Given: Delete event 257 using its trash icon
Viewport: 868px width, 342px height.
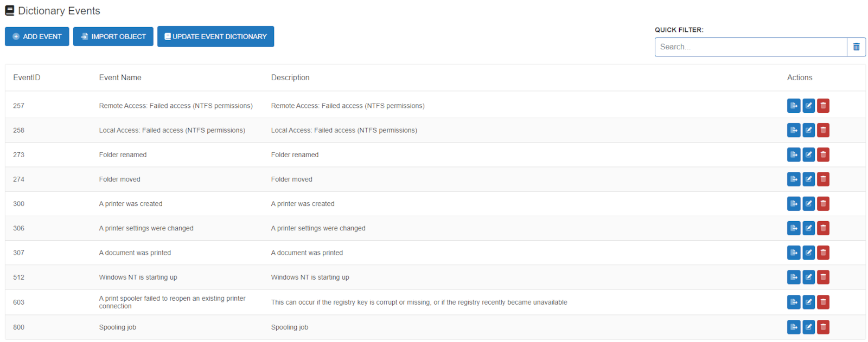Looking at the screenshot, I should tap(823, 106).
